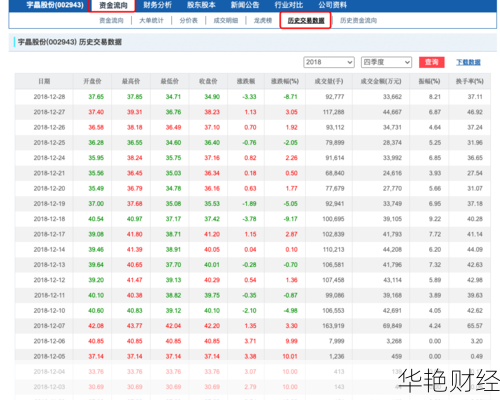Viewport: 500px width, 400px height.
Task: Expand the 2018 year dropdown
Action: [329, 62]
